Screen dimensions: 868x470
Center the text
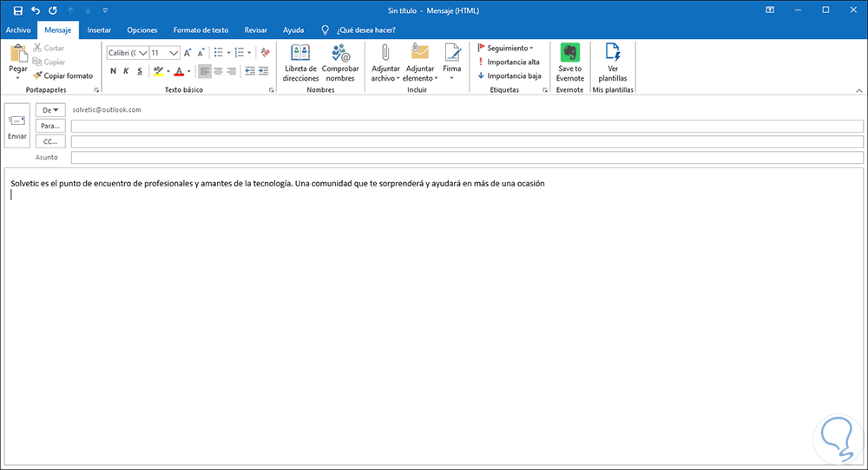click(x=218, y=71)
